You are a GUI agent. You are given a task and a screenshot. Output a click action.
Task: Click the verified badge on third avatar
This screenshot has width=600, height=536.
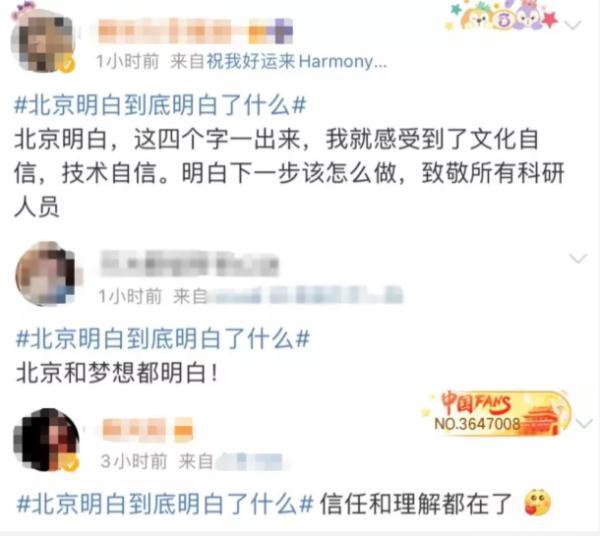70,464
